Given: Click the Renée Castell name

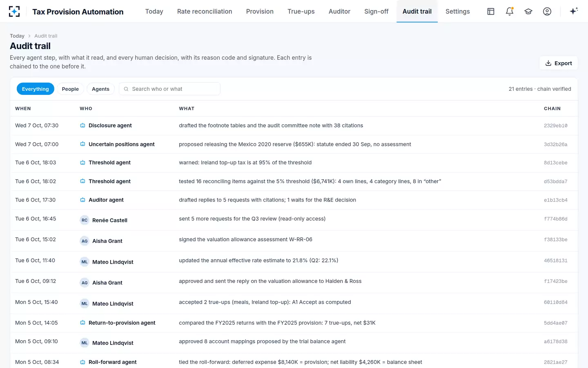Looking at the screenshot, I should (110, 220).
